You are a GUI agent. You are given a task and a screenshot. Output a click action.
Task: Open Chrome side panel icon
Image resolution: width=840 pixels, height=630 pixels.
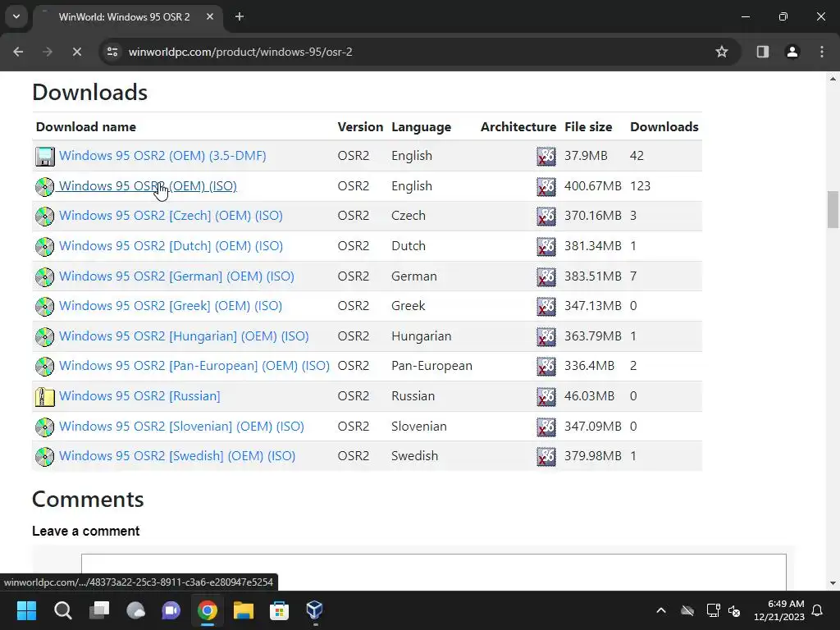[762, 52]
